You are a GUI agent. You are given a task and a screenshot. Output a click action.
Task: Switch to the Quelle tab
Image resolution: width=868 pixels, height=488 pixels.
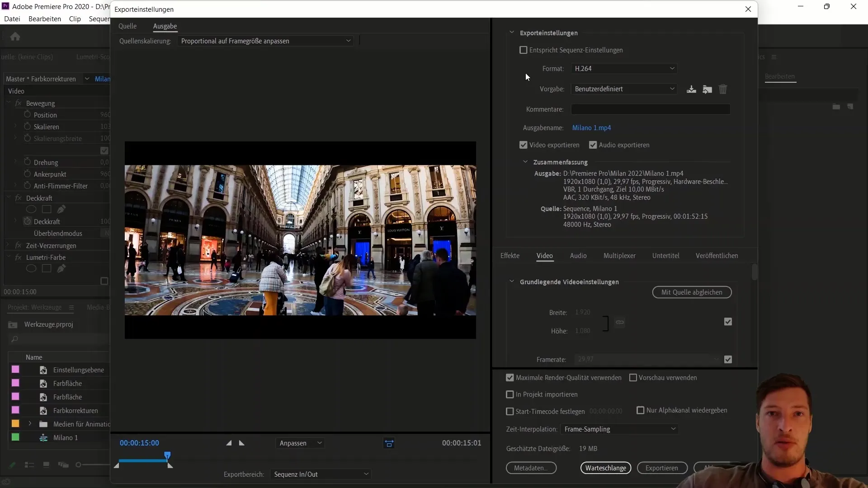[x=127, y=26]
